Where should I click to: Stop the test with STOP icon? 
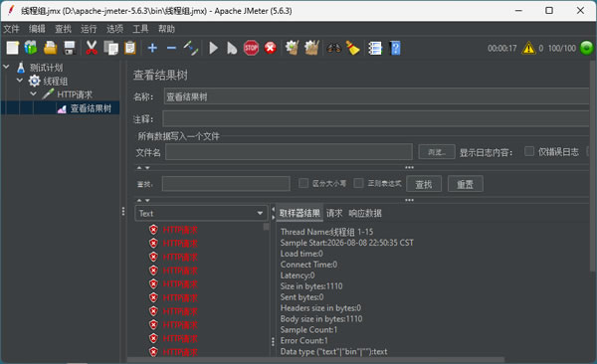pos(251,48)
